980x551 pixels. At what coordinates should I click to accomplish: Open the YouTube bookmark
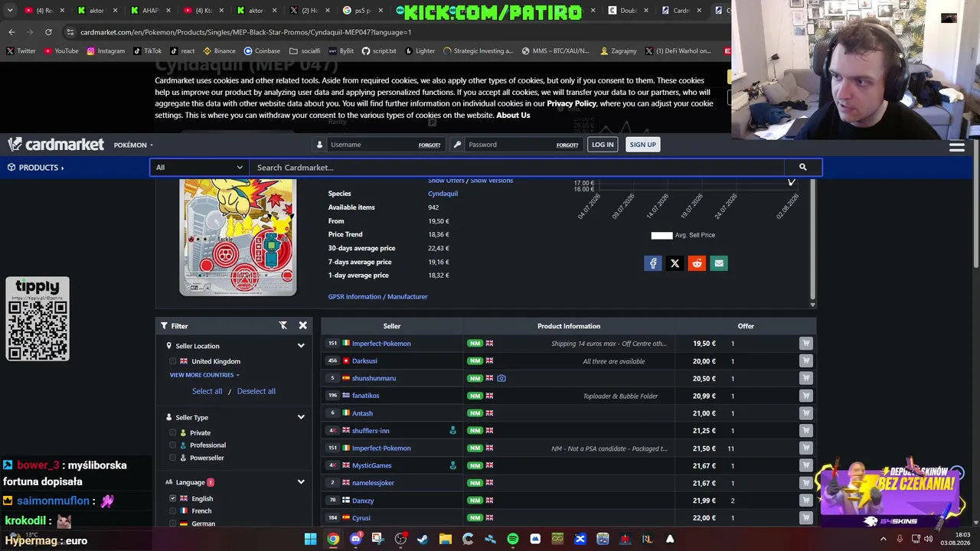pos(61,51)
